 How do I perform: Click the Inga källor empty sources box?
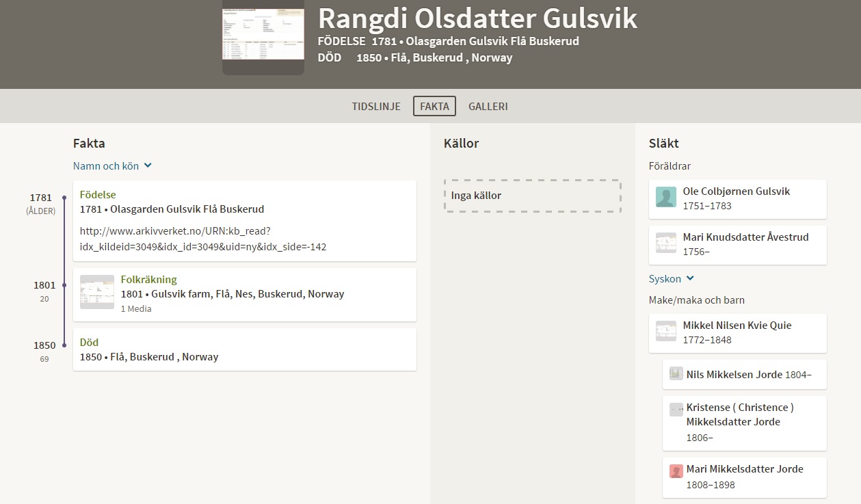pyautogui.click(x=532, y=196)
